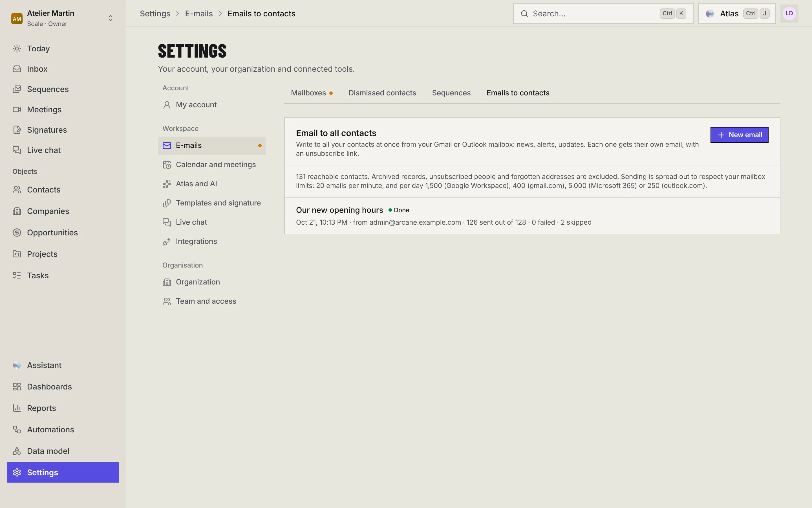
Task: Open My account settings
Action: pos(212,105)
